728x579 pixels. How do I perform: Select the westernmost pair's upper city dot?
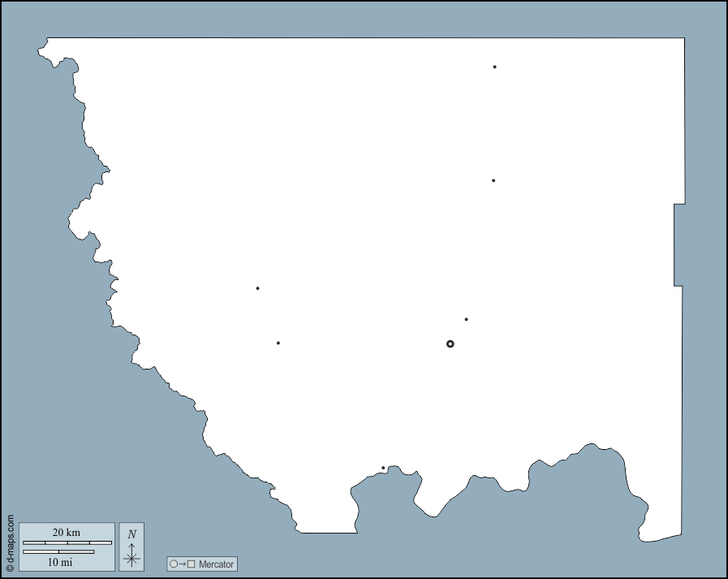click(257, 288)
